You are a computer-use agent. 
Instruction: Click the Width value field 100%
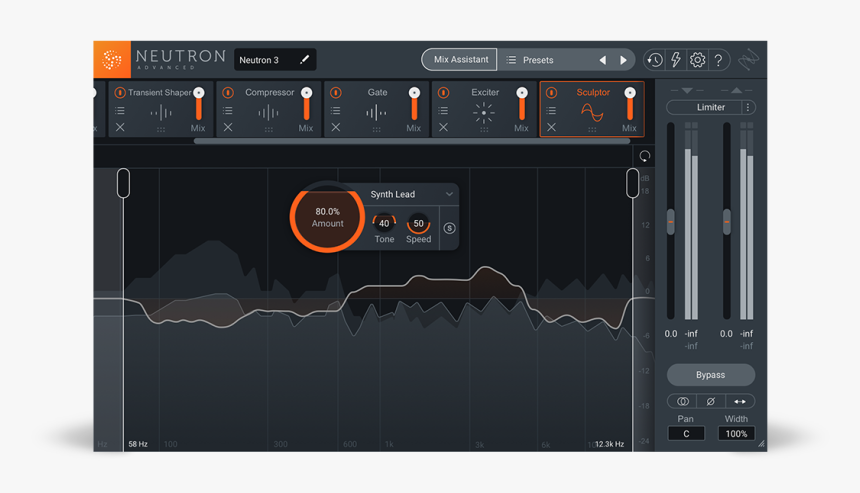(x=736, y=434)
